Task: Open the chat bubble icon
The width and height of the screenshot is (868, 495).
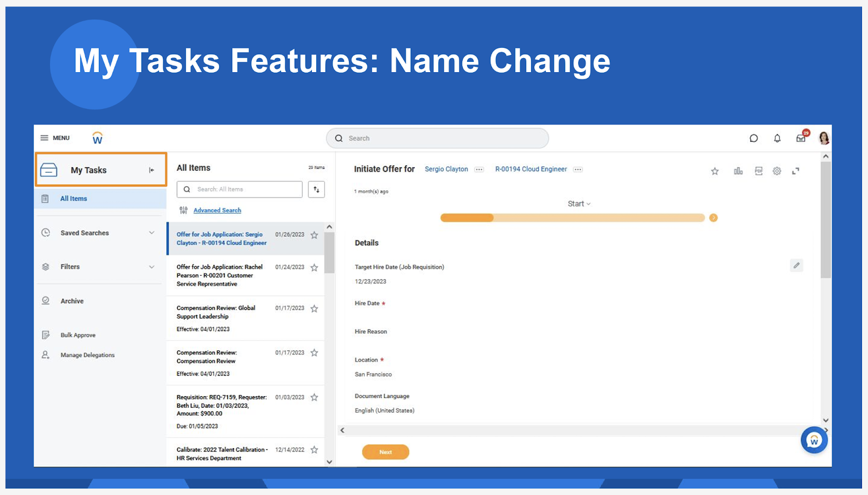Action: (x=754, y=138)
